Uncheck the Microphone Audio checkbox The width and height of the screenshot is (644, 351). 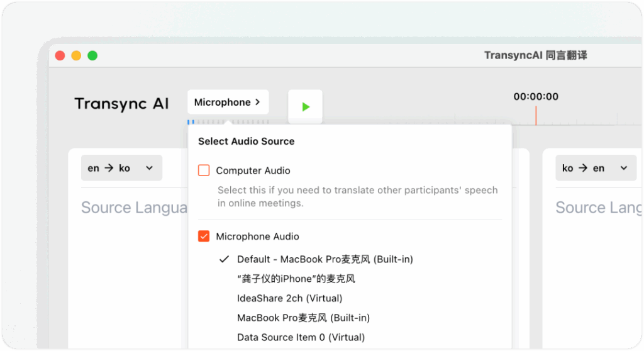(x=204, y=237)
